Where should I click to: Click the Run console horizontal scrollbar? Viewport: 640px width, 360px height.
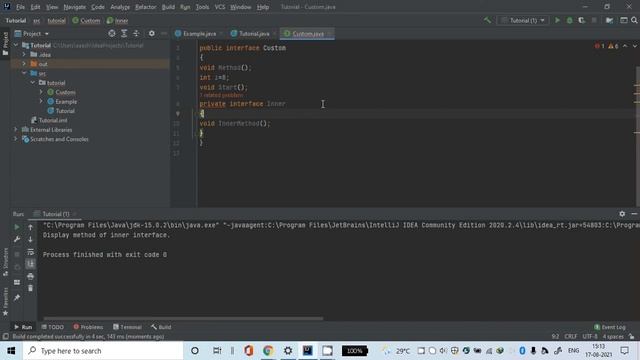[183, 318]
